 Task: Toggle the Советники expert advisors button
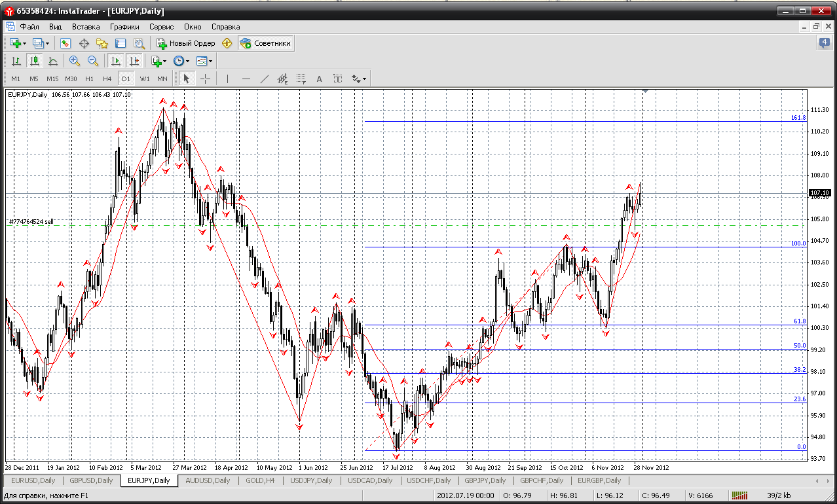(x=266, y=43)
